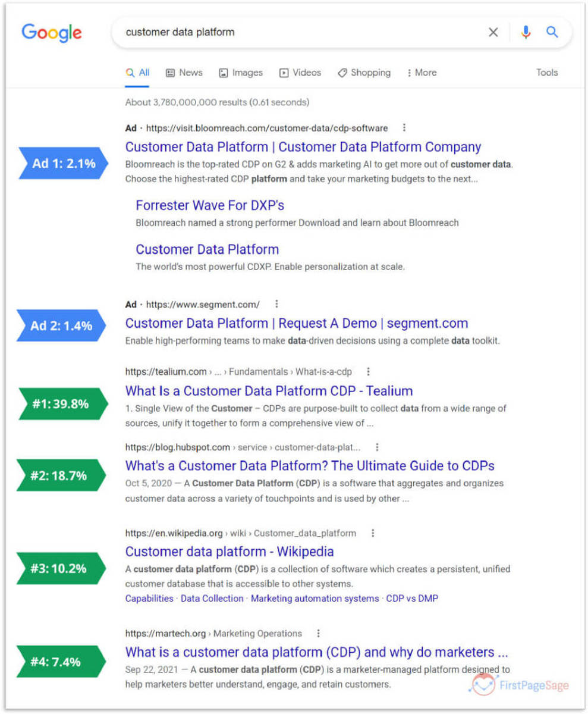Click in the search input field
Viewport: 588px width, 714px height.
point(297,33)
